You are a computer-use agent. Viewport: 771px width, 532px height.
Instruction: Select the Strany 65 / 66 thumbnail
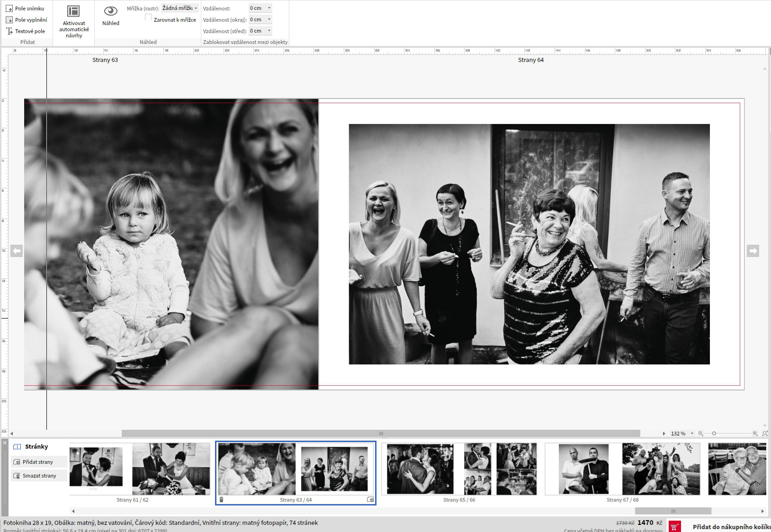(459, 469)
